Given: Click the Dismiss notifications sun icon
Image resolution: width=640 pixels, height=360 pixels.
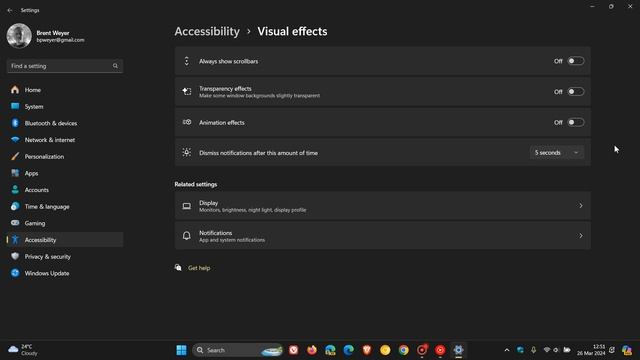Looking at the screenshot, I should tap(187, 152).
